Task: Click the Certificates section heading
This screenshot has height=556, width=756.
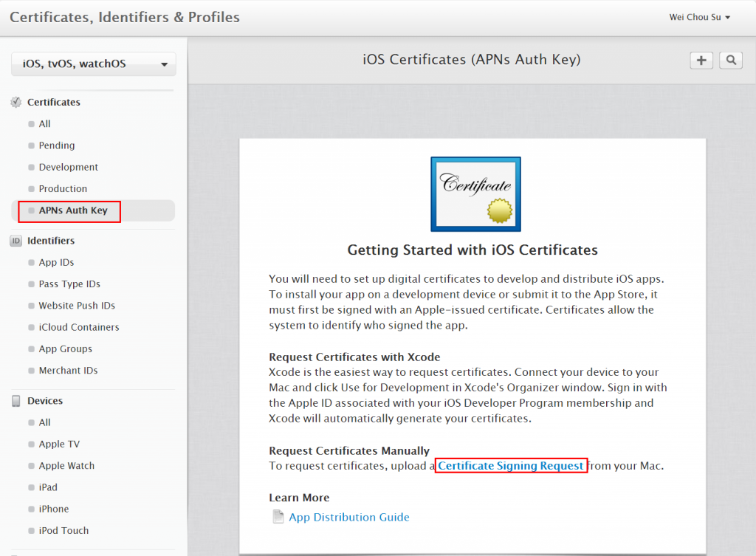Action: click(53, 102)
